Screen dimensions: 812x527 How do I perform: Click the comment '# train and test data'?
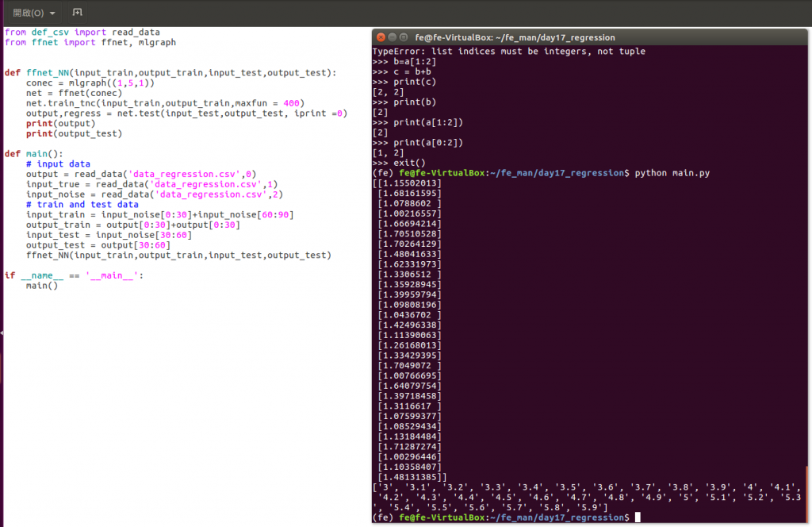tap(82, 204)
